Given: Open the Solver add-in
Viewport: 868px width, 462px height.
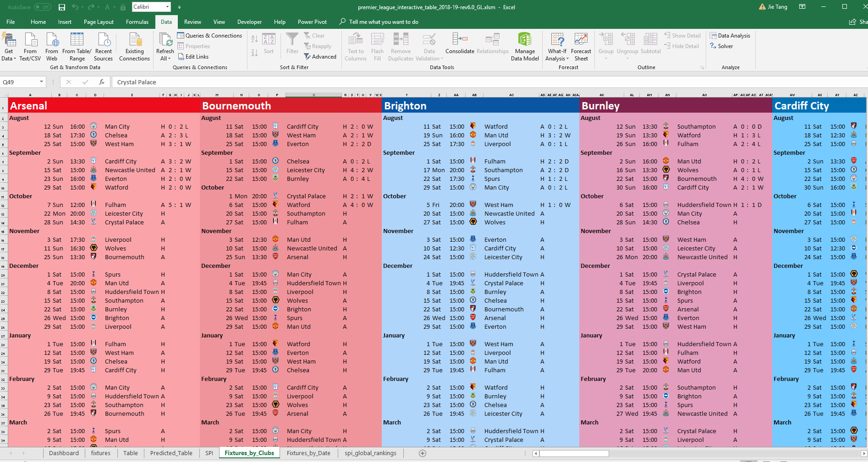Looking at the screenshot, I should 721,46.
